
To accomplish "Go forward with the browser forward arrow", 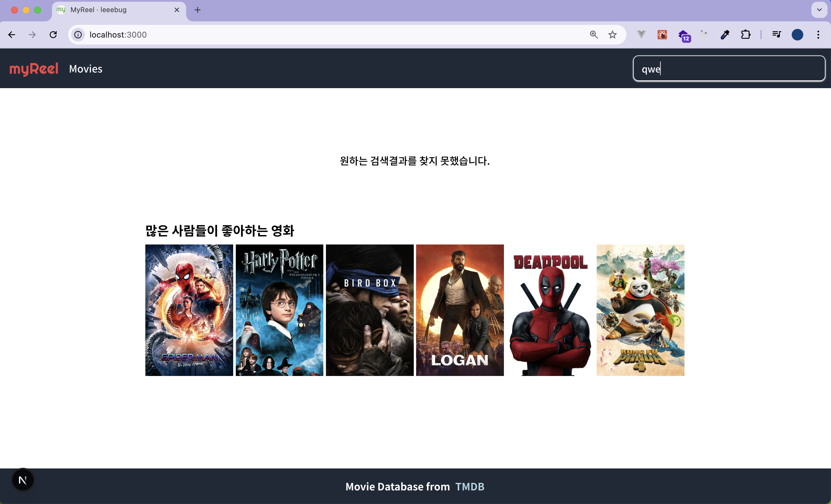I will point(32,35).
